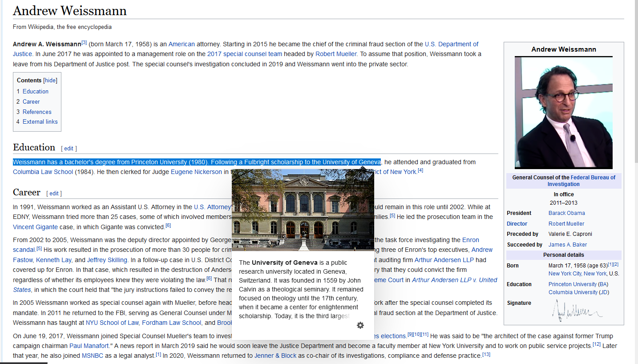Open the page preview settings gear
This screenshot has width=638, height=364.
[360, 325]
